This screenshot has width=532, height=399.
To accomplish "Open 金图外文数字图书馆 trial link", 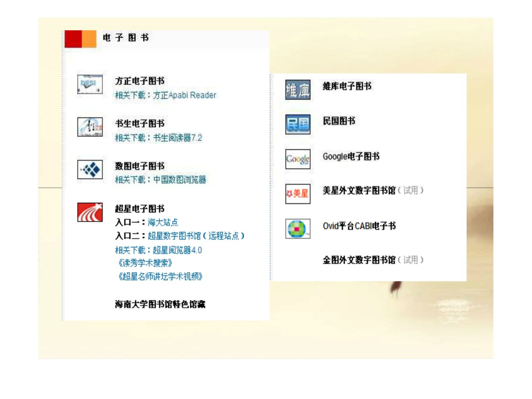I will (373, 260).
